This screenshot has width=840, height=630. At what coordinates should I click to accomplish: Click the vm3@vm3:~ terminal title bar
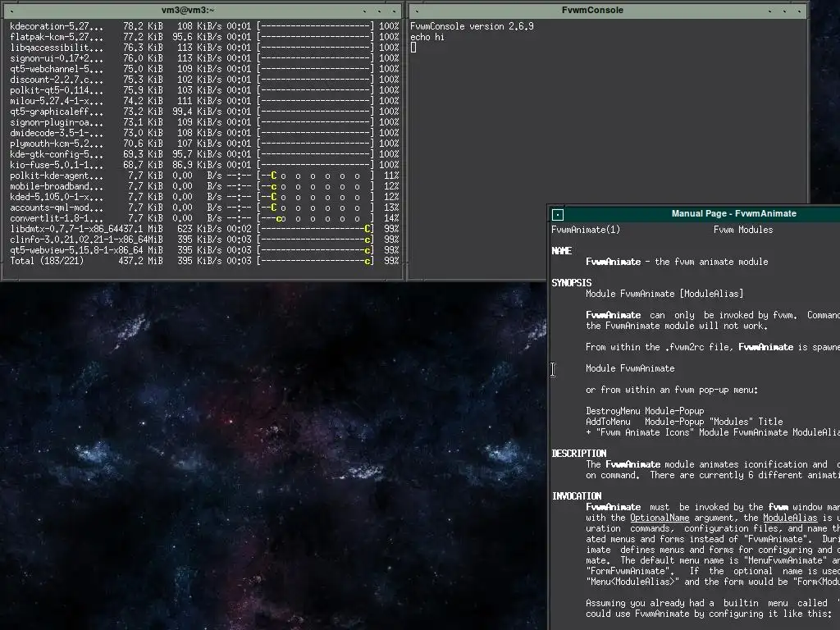(188, 10)
